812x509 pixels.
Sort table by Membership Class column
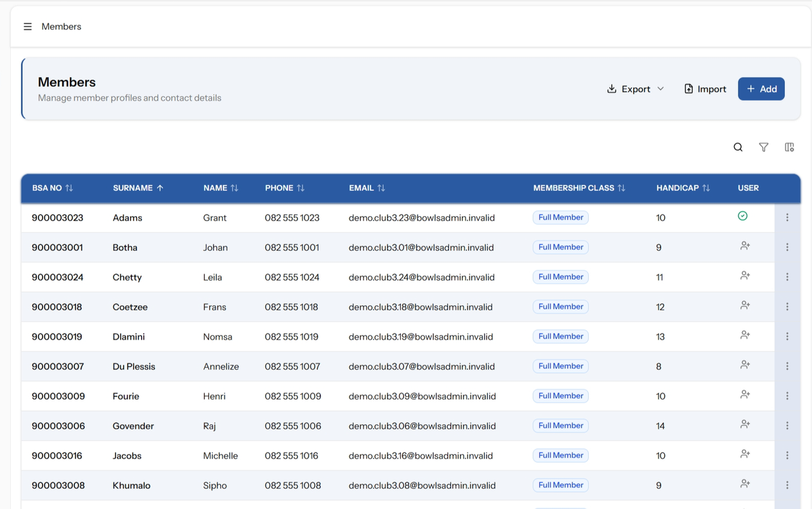(x=579, y=188)
